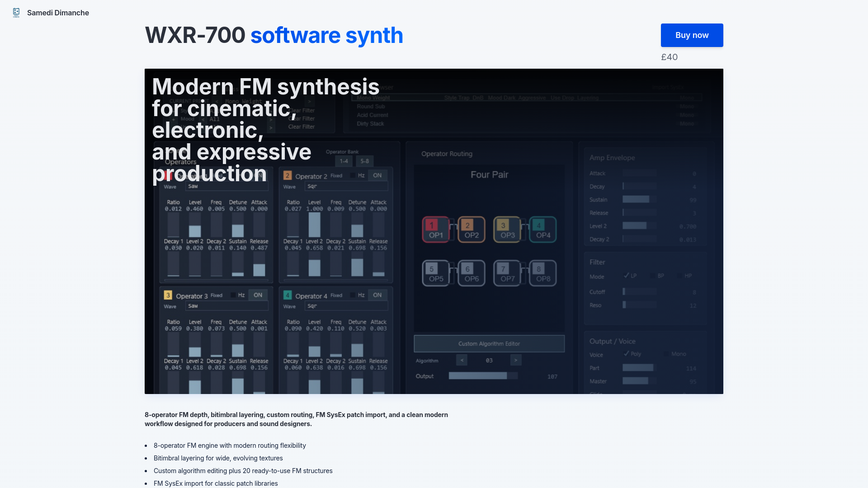
Task: Switch to operator bank 1-4 tab
Action: click(344, 161)
